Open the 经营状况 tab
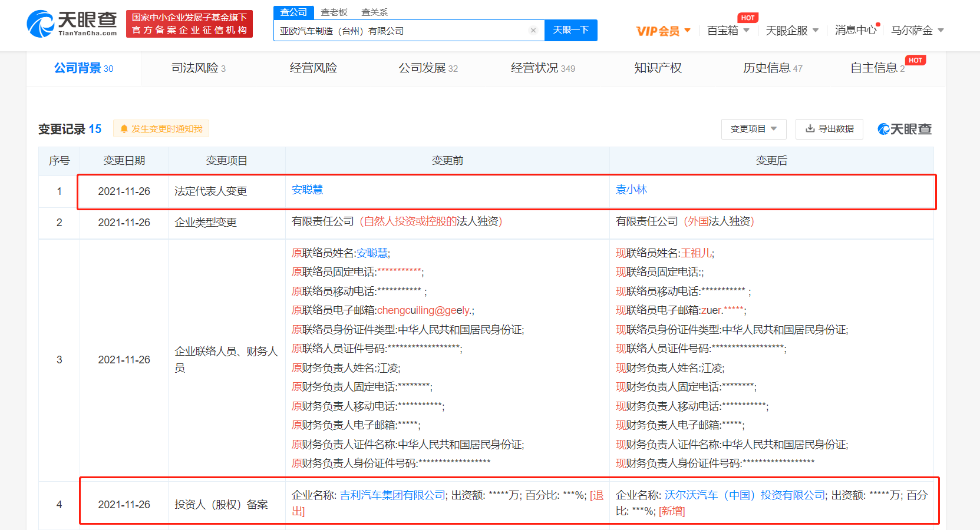This screenshot has height=530, width=980. (x=543, y=68)
